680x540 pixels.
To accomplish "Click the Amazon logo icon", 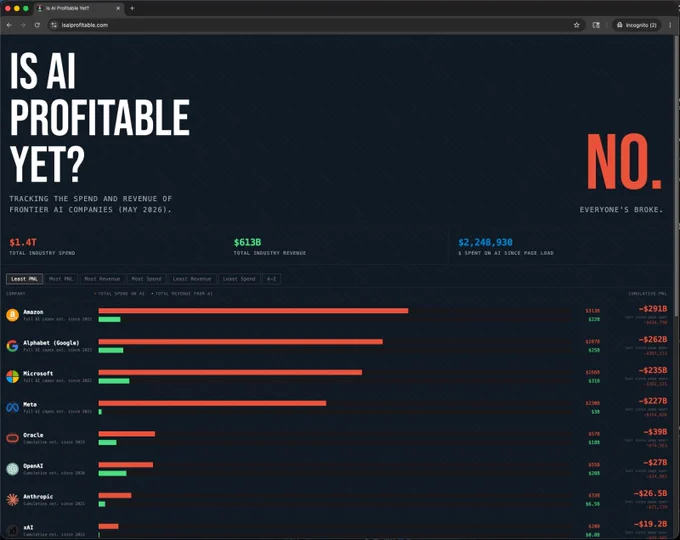I will click(13, 315).
